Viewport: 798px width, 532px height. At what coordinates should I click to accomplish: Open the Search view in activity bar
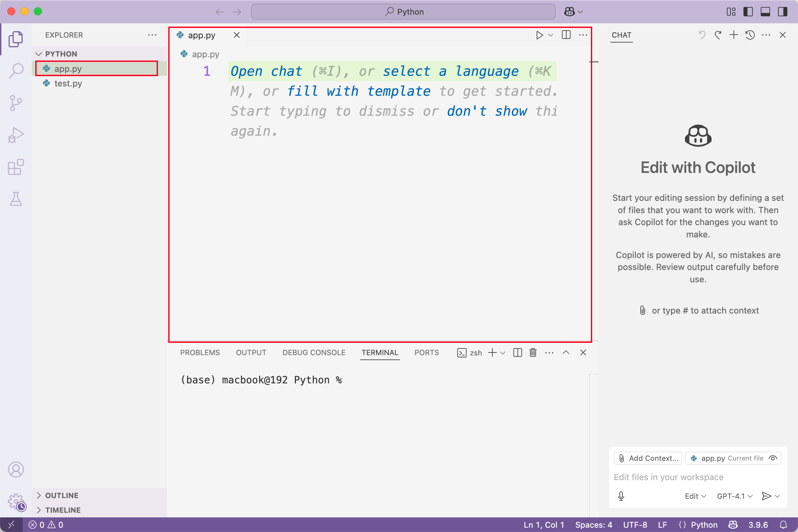point(16,71)
